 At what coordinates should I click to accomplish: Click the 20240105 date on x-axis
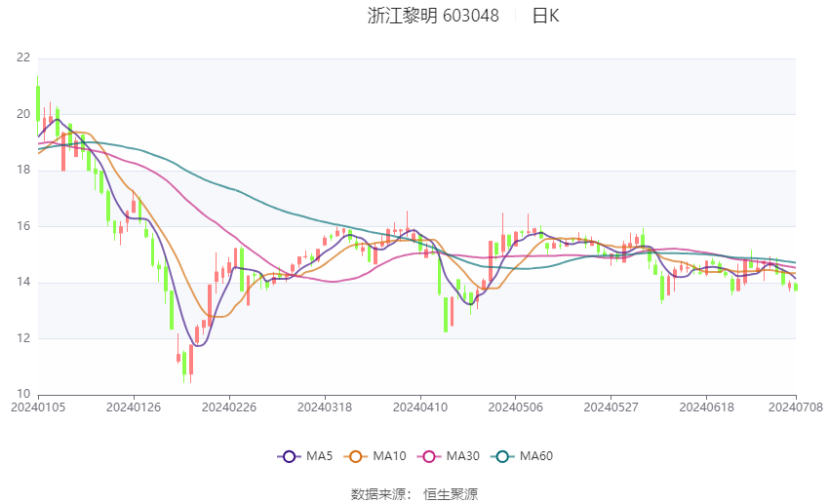point(37,407)
